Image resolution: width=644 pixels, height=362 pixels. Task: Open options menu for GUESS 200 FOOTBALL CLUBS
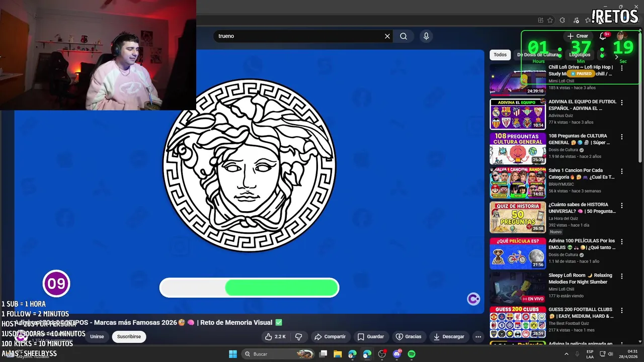pyautogui.click(x=622, y=311)
